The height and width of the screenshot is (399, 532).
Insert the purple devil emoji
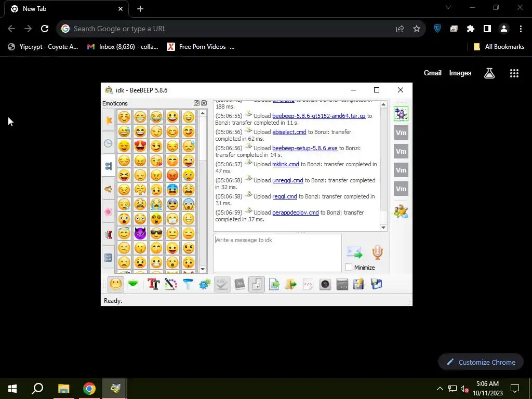click(x=140, y=233)
